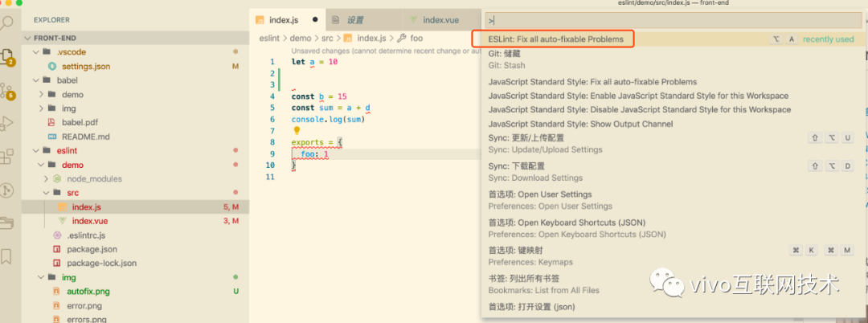The image size is (868, 323).
Task: Click the README.md markdown file icon
Action: [52, 136]
